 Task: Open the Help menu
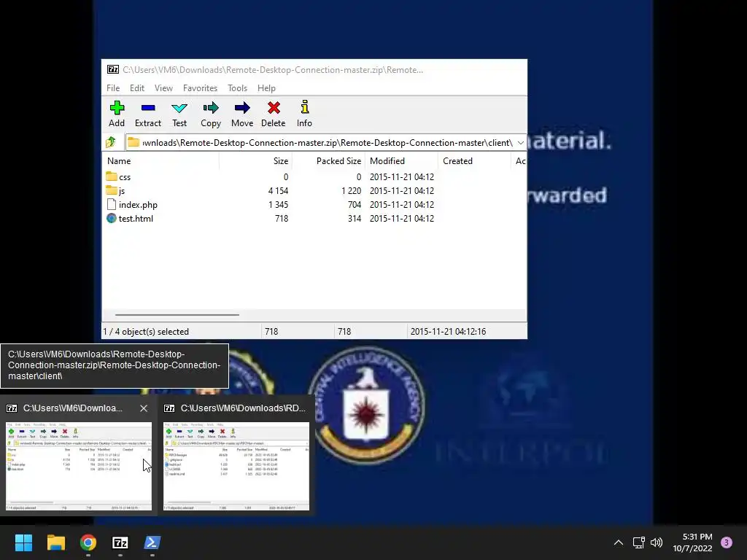coord(266,88)
